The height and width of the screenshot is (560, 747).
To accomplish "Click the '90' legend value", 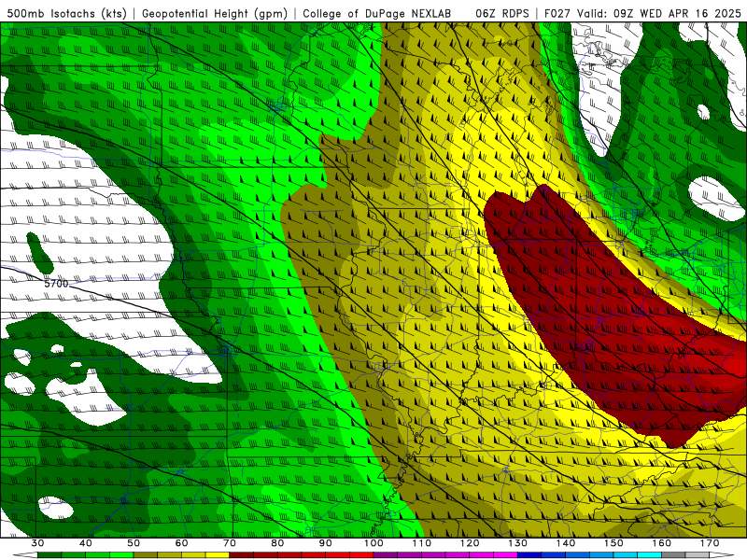I will [x=326, y=543].
